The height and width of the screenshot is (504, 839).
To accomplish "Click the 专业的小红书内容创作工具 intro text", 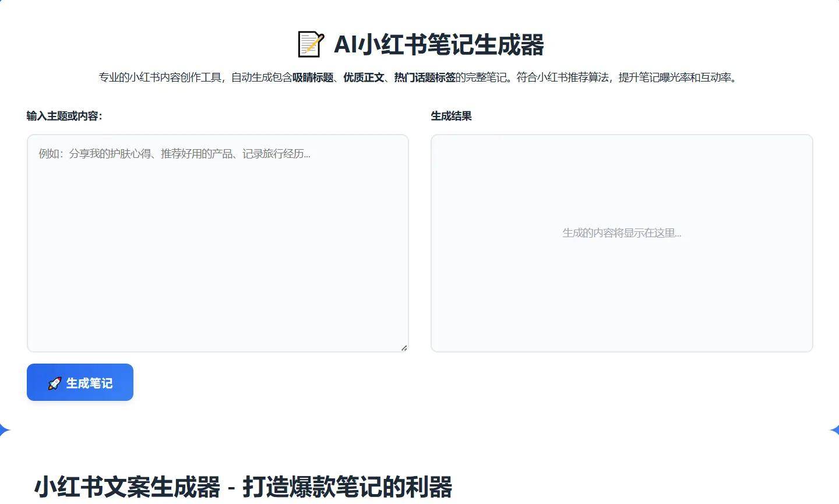I will point(160,77).
